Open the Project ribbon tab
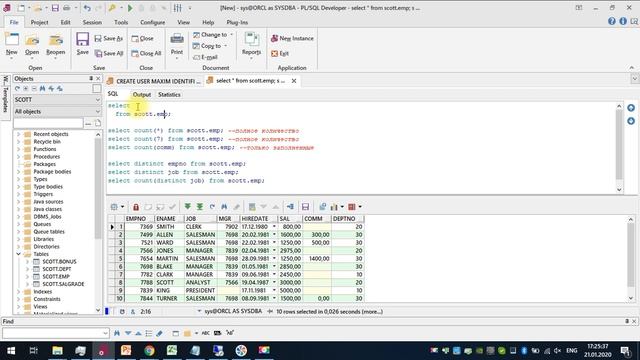This screenshot has height=360, width=640. pos(39,22)
